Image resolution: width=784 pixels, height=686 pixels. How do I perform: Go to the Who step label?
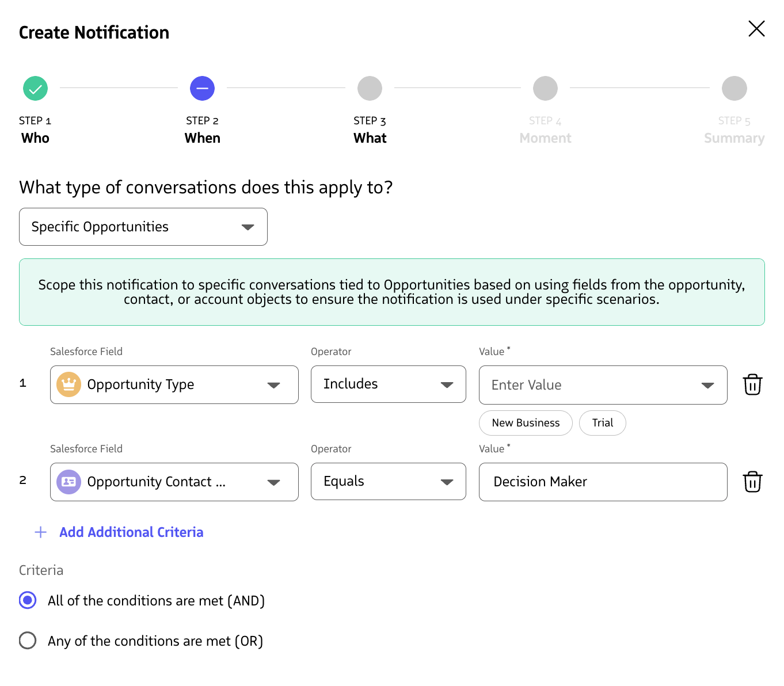(35, 138)
